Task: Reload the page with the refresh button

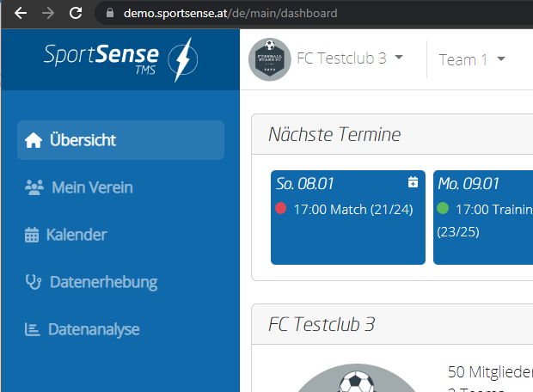Action: [x=76, y=13]
